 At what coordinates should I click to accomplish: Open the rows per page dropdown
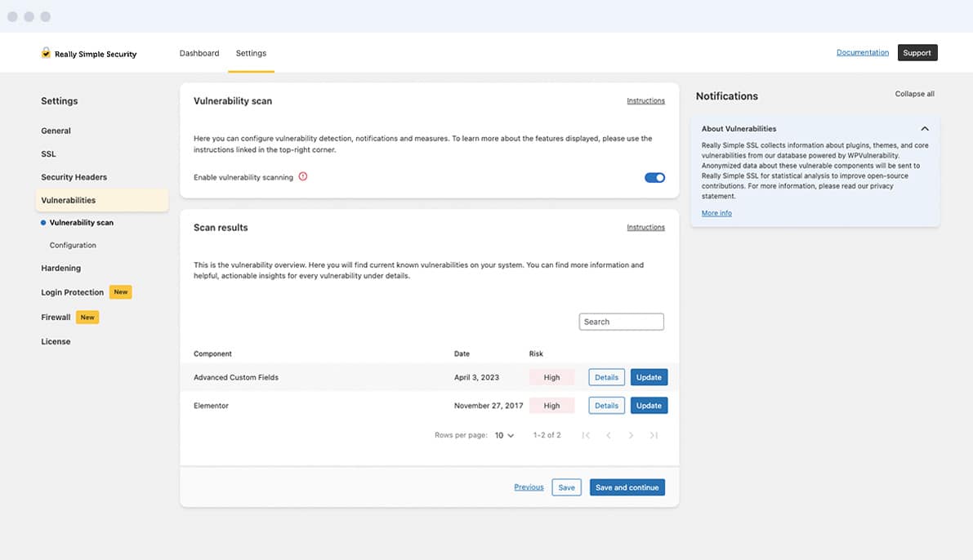[504, 436]
